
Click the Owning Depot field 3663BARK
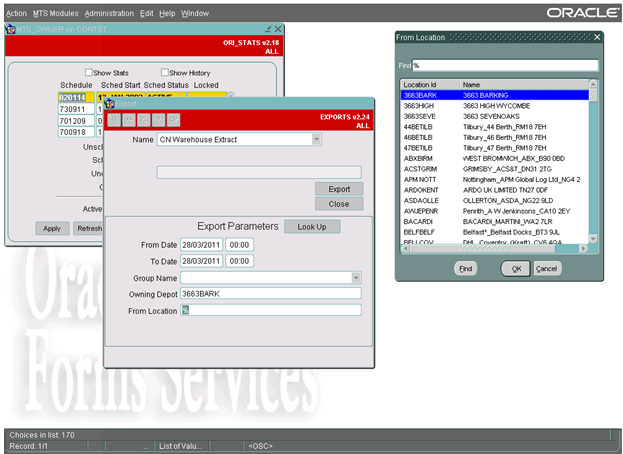271,294
